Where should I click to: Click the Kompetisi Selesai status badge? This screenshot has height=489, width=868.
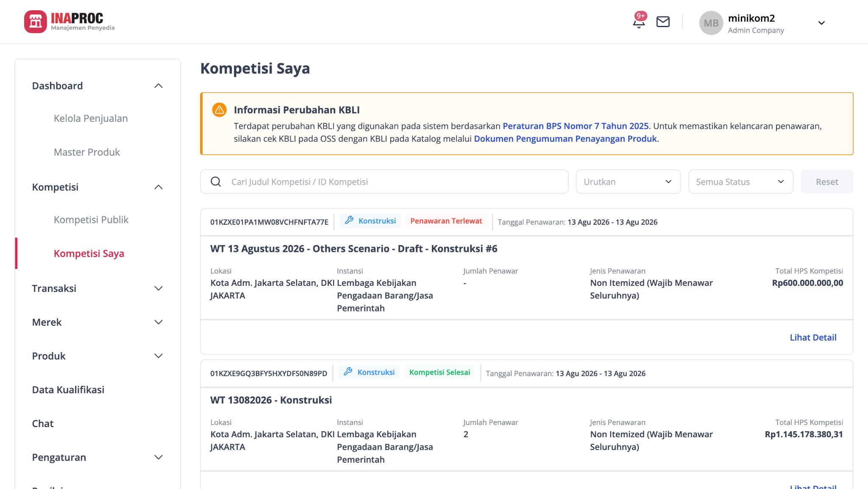(440, 372)
